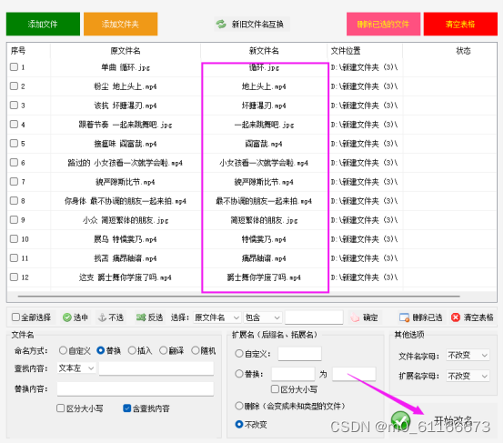The image size is (504, 443).
Task: Select the 自定义 naming mode radio
Action: [63, 350]
